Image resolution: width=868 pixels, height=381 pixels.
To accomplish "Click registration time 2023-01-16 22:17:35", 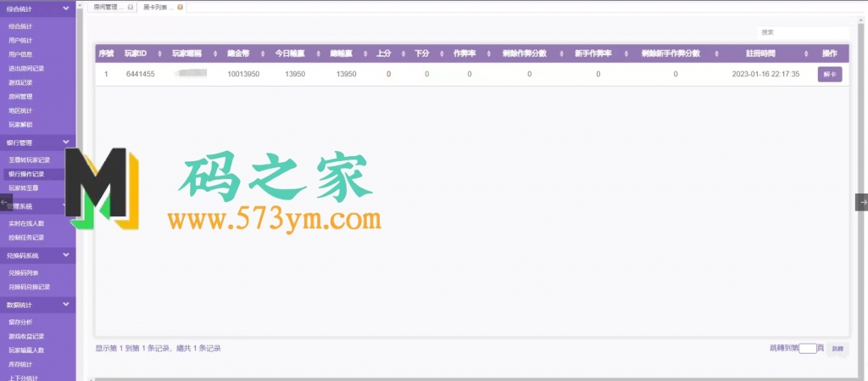I will tap(765, 74).
